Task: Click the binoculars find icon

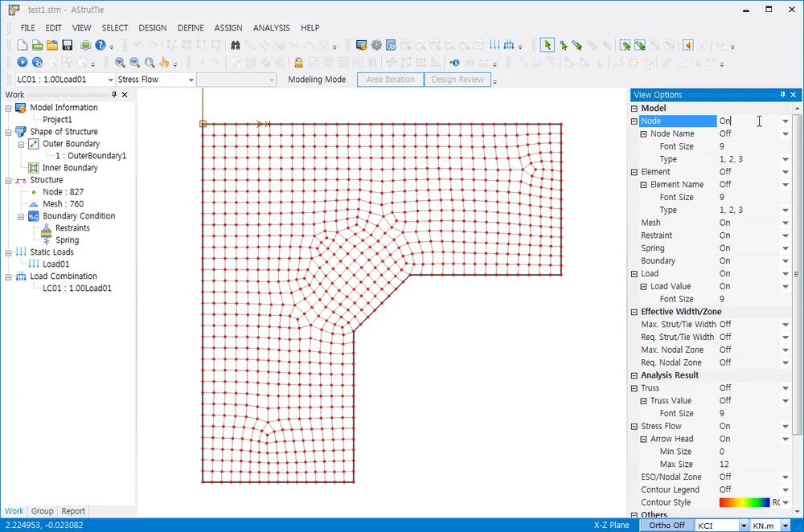Action: (x=236, y=46)
